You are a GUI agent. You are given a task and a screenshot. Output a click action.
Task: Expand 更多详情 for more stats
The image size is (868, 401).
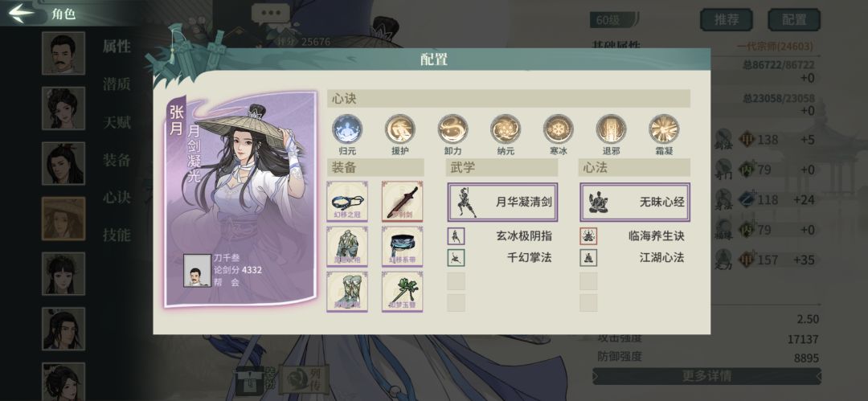[x=707, y=376]
